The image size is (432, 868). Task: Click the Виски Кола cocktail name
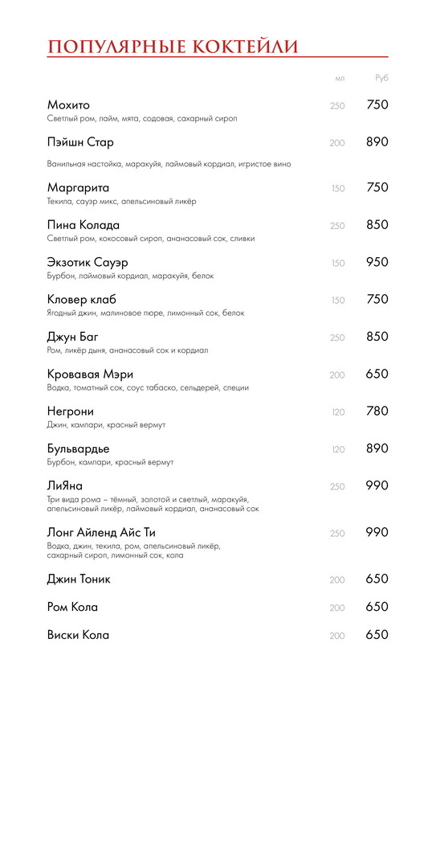tap(78, 636)
